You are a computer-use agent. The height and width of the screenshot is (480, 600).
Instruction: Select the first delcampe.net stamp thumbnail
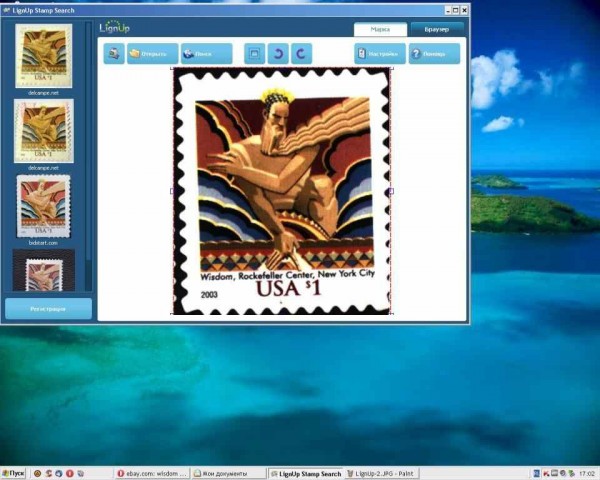point(44,56)
